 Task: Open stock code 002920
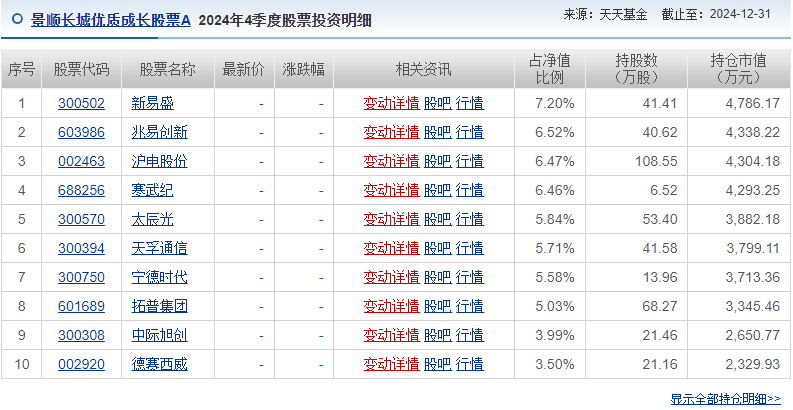point(81,364)
